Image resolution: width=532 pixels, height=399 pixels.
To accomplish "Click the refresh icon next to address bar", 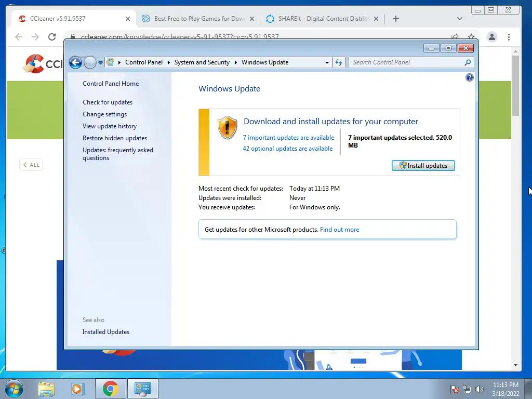I will pyautogui.click(x=339, y=62).
